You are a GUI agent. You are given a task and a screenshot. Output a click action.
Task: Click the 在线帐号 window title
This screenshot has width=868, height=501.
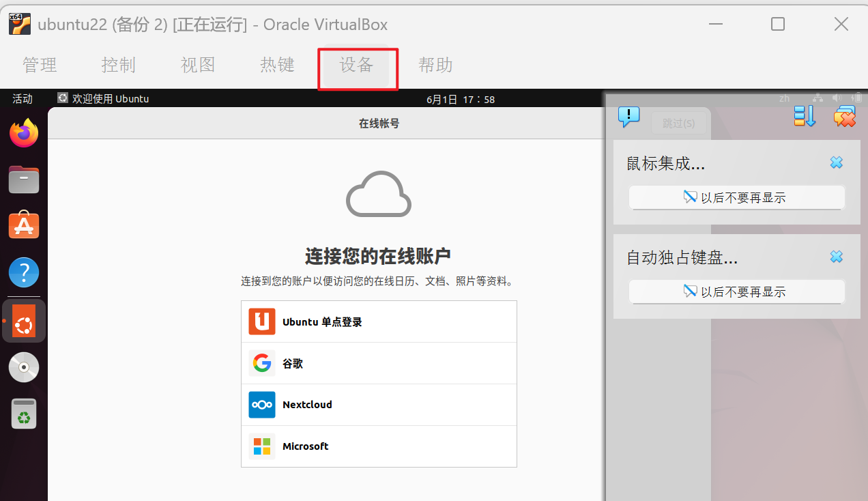(x=379, y=124)
